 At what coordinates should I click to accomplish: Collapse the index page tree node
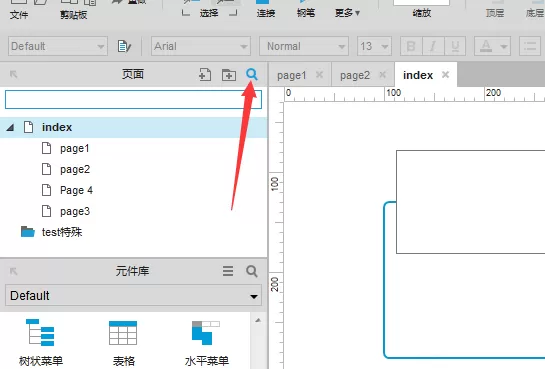pyautogui.click(x=11, y=128)
